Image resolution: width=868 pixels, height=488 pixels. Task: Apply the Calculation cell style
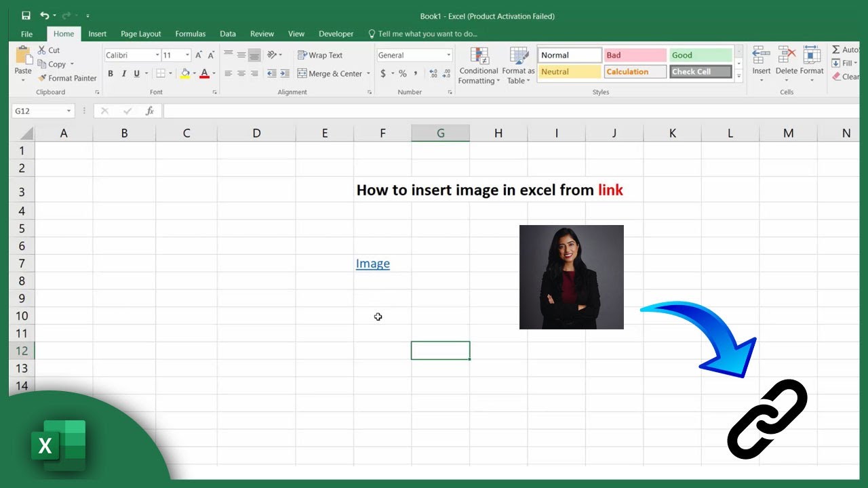coord(635,71)
